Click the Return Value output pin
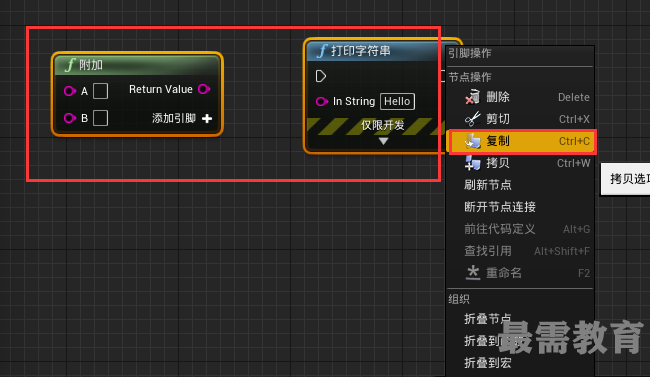 coord(204,89)
